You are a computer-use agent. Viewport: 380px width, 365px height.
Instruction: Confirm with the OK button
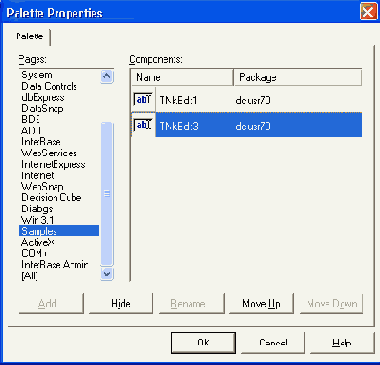(x=203, y=342)
